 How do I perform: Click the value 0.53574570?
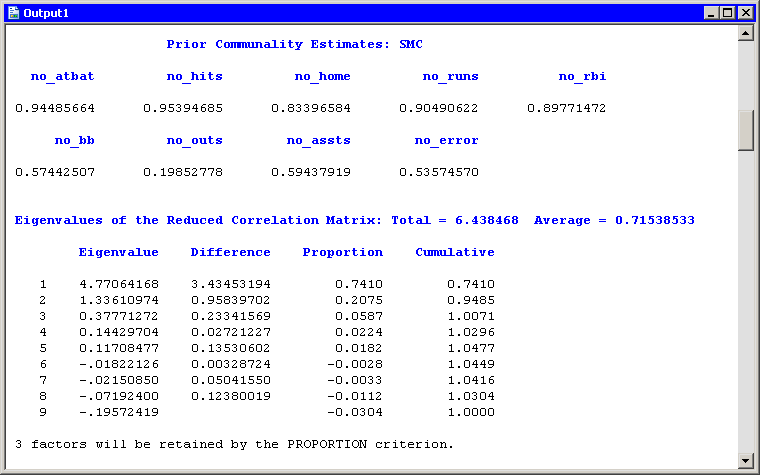coord(439,172)
